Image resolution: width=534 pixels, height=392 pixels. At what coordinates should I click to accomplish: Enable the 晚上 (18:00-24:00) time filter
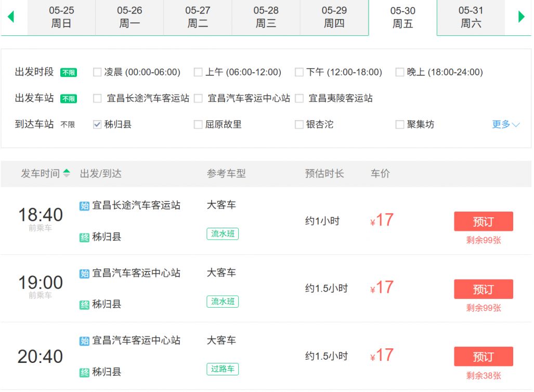(x=399, y=72)
